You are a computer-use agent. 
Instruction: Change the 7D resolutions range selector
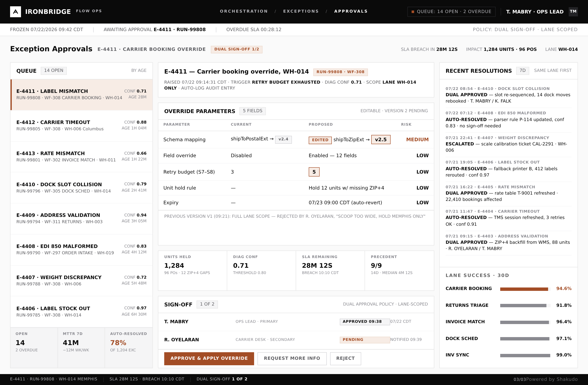[x=522, y=70]
